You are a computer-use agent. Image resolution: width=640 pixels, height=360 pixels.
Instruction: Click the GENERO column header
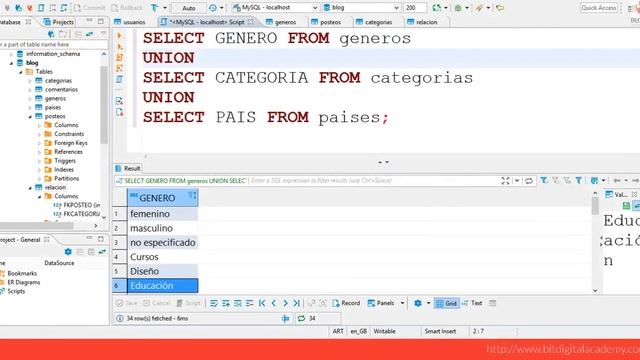(163, 198)
